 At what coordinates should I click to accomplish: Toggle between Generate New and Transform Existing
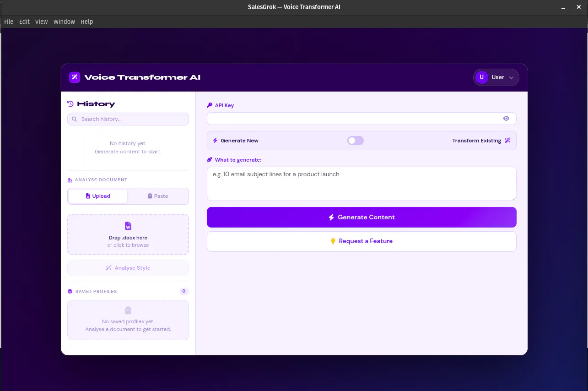click(x=356, y=141)
